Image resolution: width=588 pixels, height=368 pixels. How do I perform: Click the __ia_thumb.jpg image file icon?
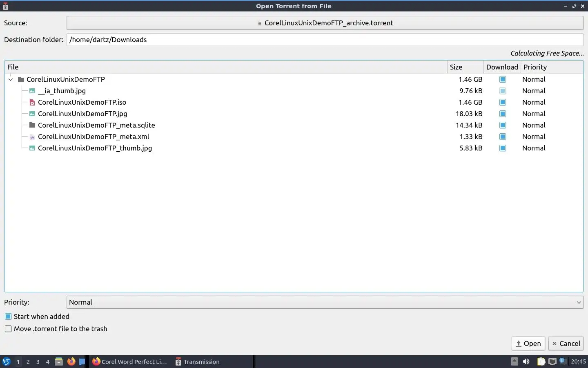(x=32, y=91)
